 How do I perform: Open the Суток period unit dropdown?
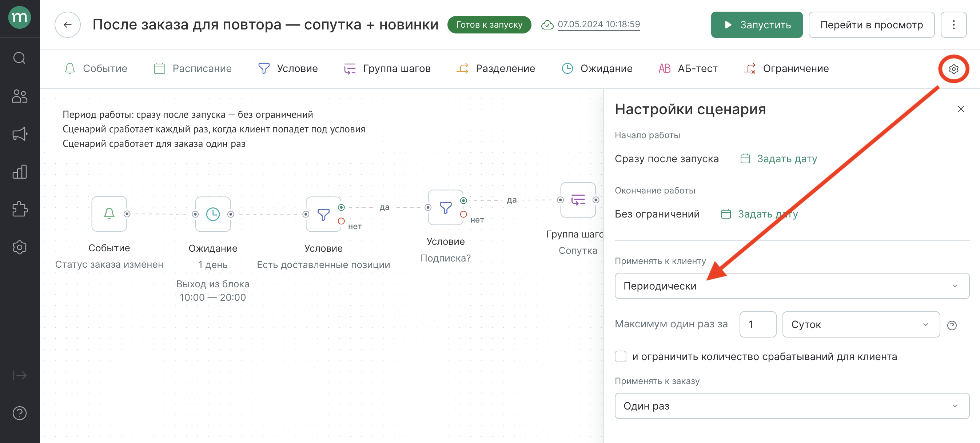pos(861,324)
